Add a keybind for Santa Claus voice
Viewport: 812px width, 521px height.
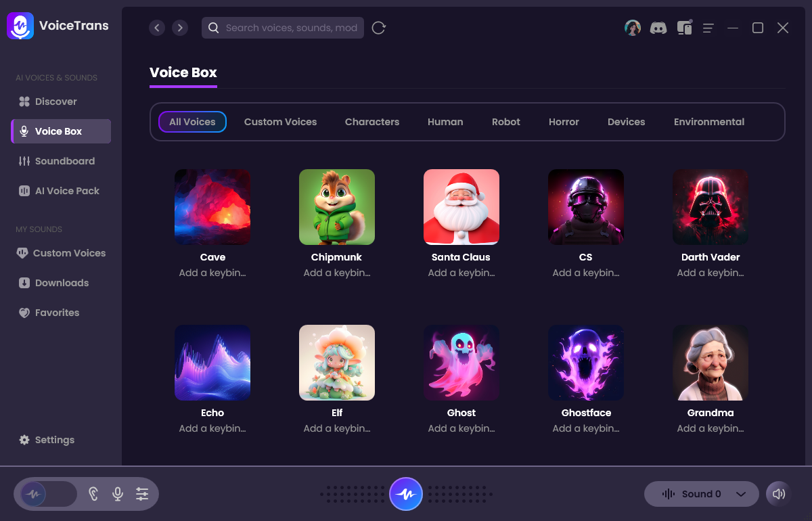tap(461, 273)
